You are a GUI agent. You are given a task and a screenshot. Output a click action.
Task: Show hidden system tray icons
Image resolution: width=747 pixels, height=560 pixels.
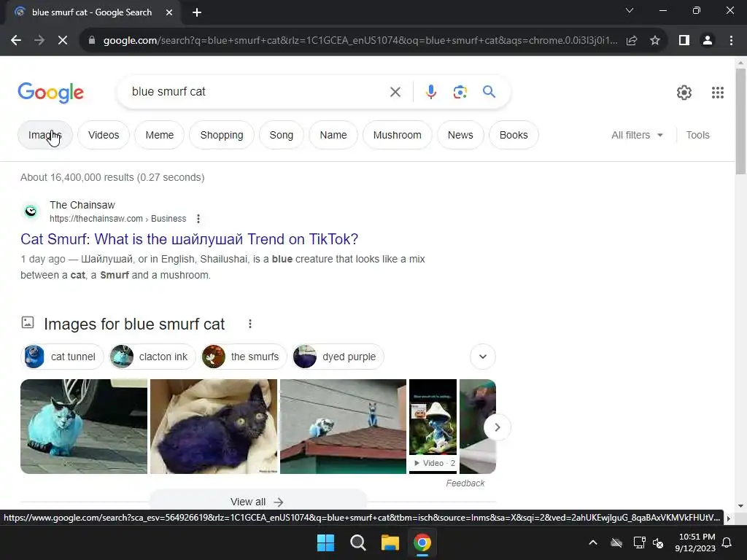[593, 542]
